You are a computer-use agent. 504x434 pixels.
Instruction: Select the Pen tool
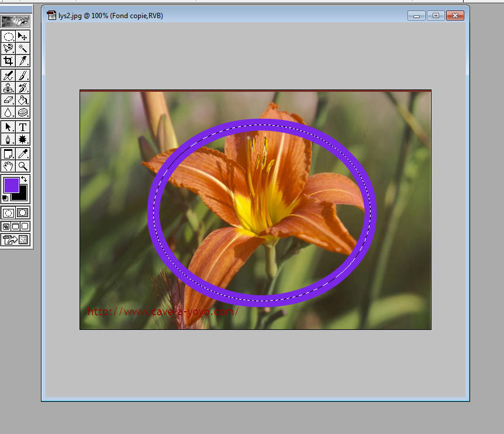point(8,139)
